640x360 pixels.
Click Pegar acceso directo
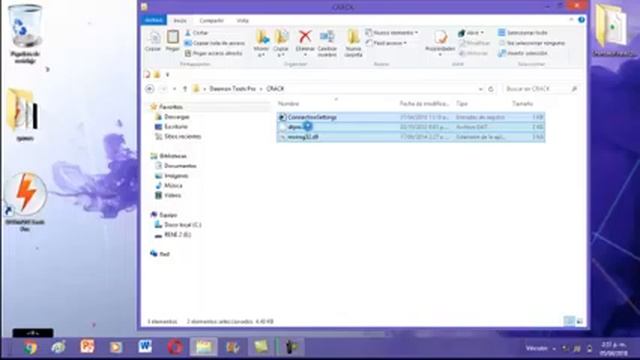tap(213, 53)
